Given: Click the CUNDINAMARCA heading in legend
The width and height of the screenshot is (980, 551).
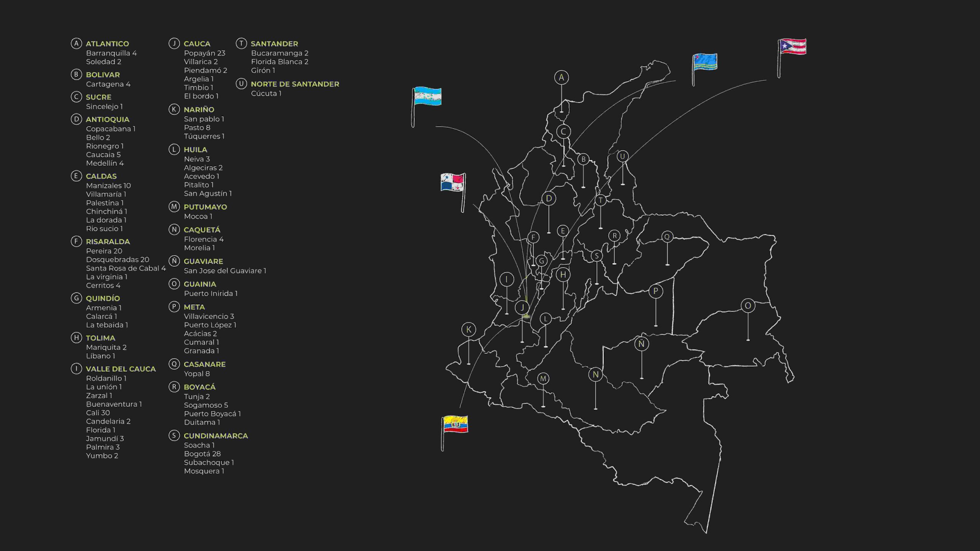Looking at the screenshot, I should (216, 436).
